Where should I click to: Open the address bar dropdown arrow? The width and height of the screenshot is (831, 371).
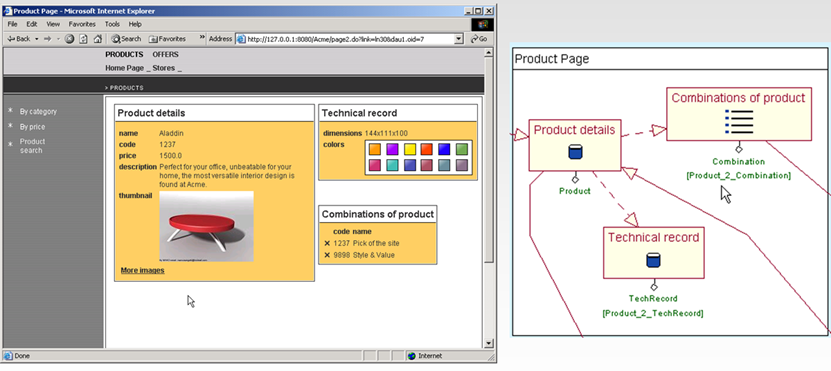click(x=459, y=39)
